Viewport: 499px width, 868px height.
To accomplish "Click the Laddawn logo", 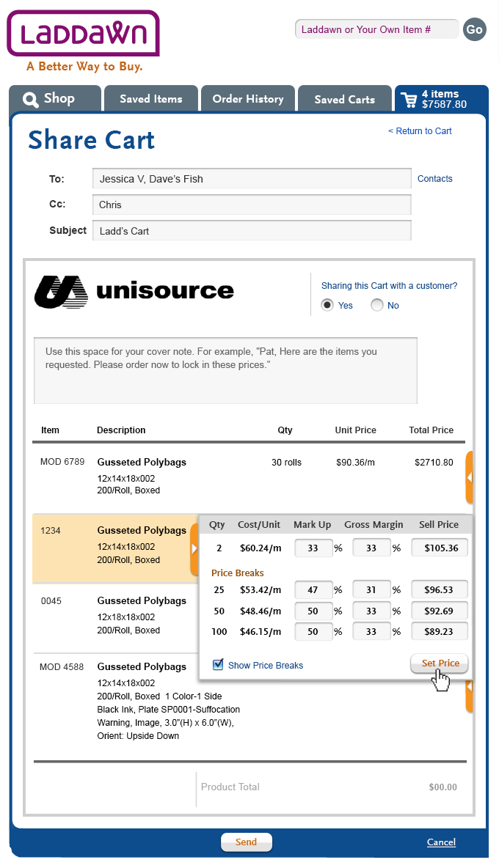I will tap(83, 34).
